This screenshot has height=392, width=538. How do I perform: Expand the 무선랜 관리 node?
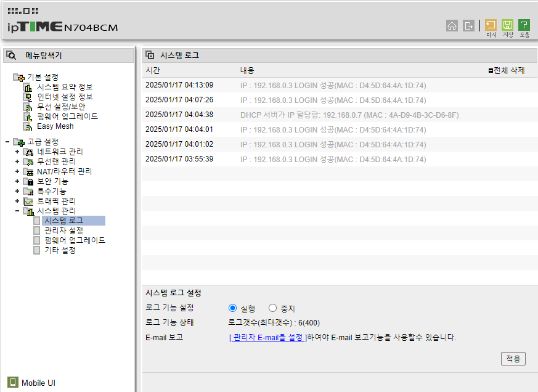click(17, 161)
